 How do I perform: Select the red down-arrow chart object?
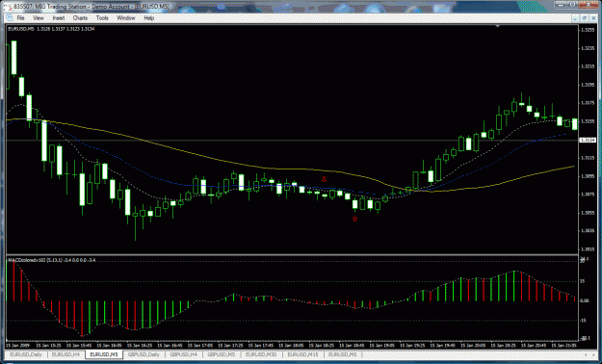324,179
